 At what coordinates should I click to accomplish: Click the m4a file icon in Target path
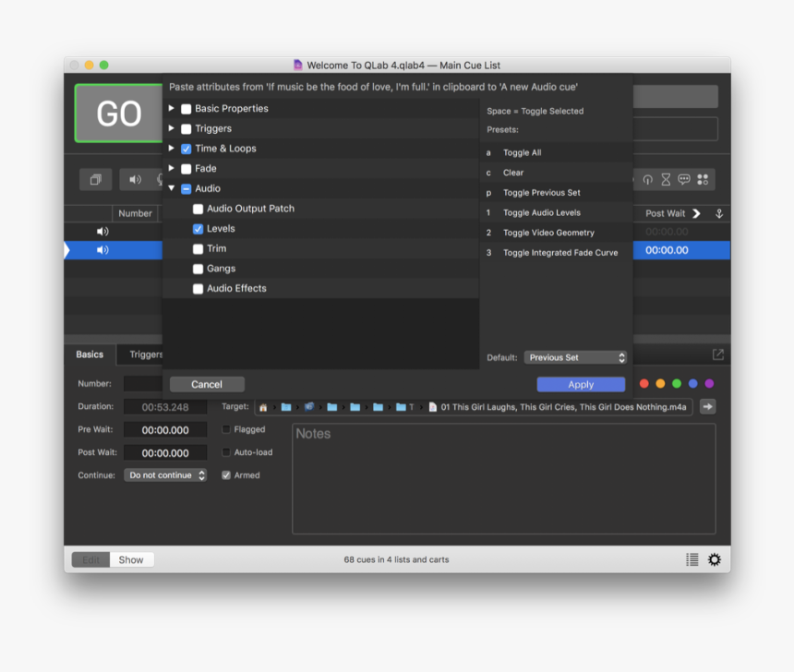[x=432, y=407]
